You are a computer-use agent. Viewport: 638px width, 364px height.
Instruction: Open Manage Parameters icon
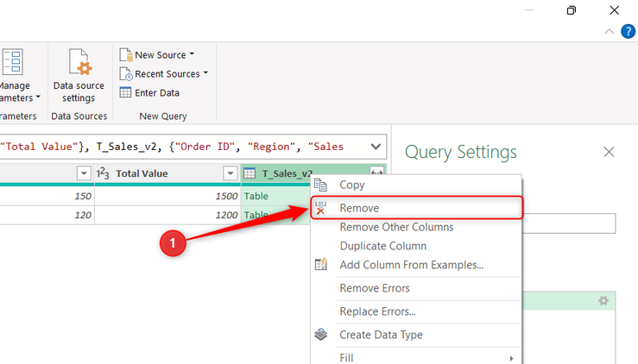click(x=12, y=62)
